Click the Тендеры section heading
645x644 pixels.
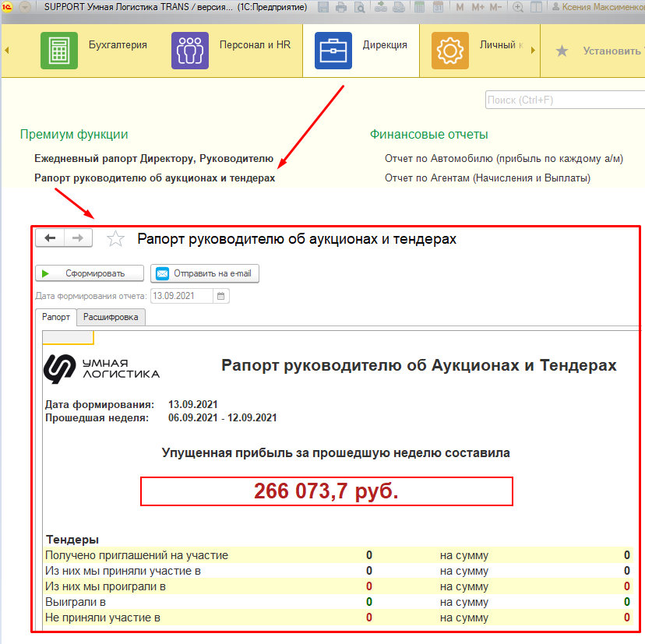(72, 540)
